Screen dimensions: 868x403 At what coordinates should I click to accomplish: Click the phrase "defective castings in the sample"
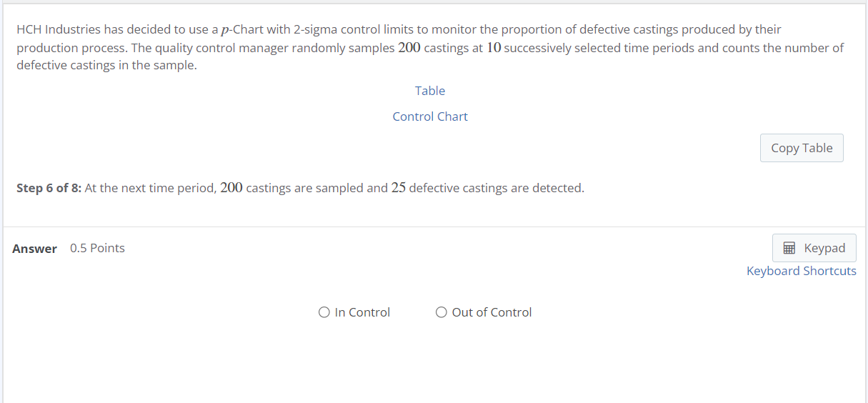(105, 65)
